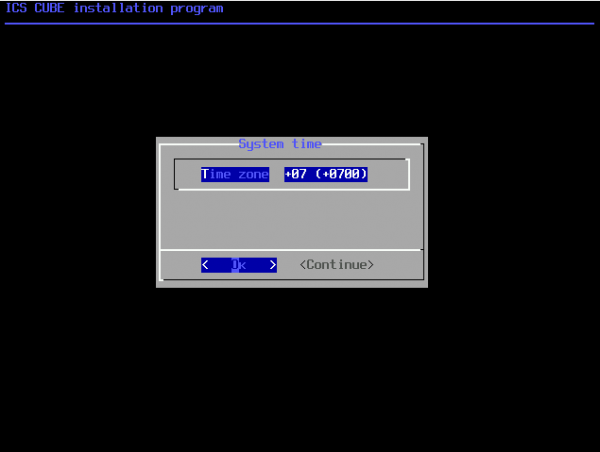Click the highlighted O hotkey in Ok
The height and width of the screenshot is (452, 600).
tap(235, 265)
